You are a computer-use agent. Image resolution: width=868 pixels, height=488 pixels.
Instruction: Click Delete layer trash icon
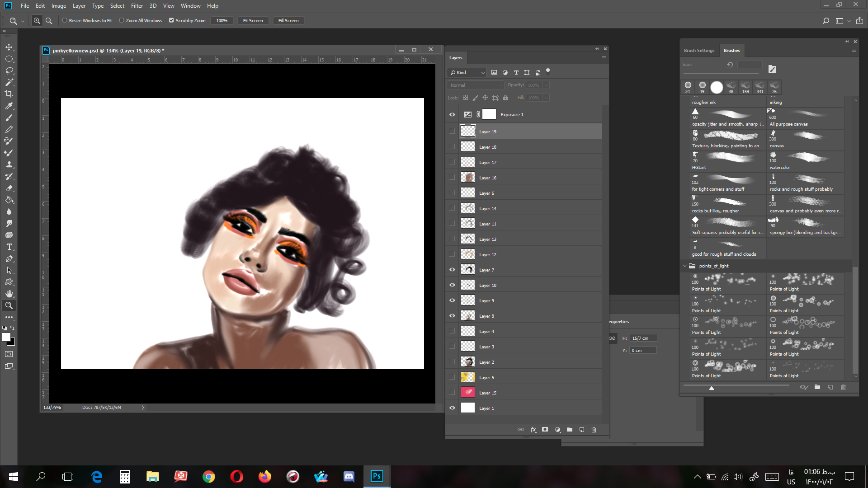pyautogui.click(x=594, y=430)
